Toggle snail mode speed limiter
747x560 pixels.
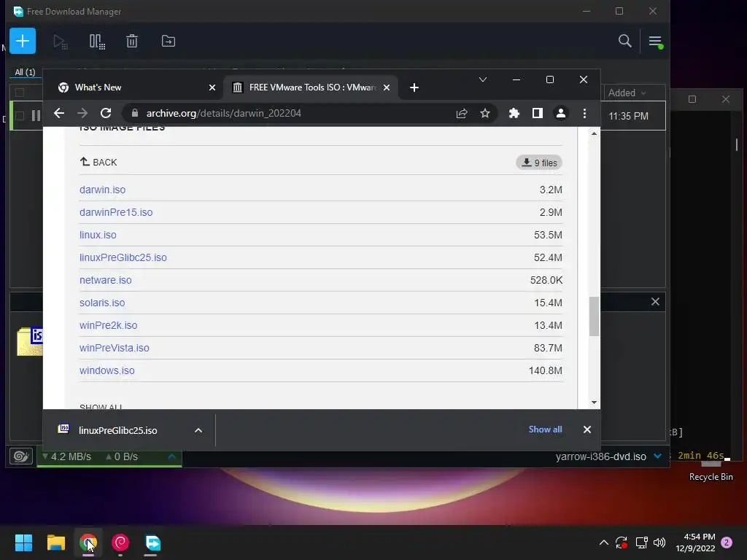[x=21, y=456]
